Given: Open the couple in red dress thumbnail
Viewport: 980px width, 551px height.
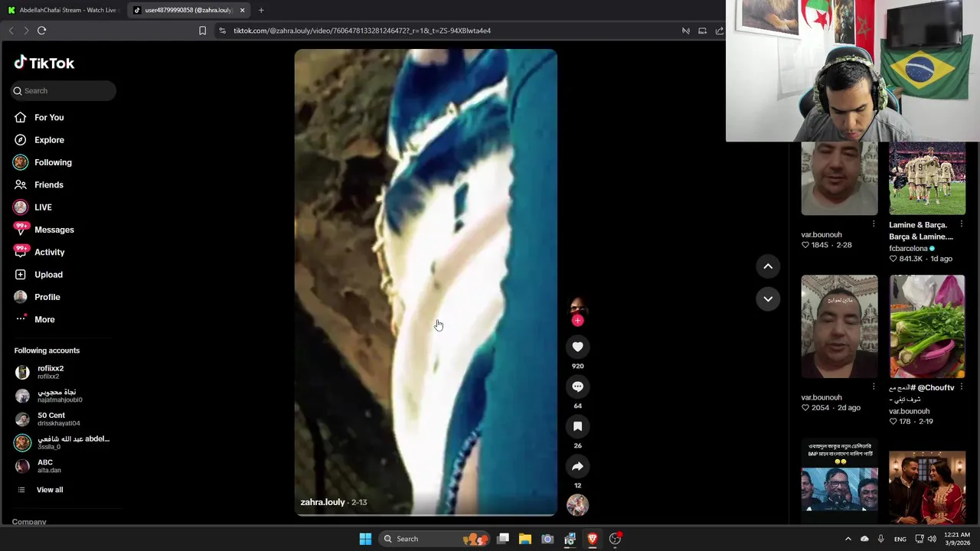Looking at the screenshot, I should (x=927, y=487).
